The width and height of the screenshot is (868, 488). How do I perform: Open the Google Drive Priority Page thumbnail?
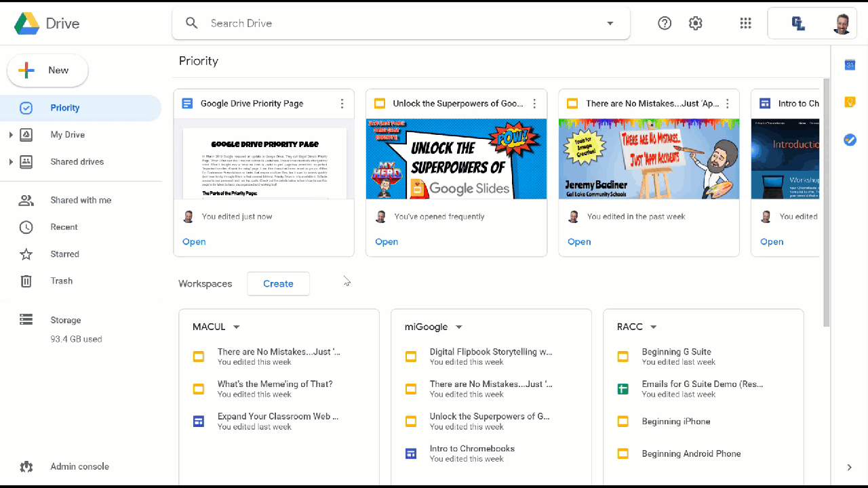click(x=264, y=159)
